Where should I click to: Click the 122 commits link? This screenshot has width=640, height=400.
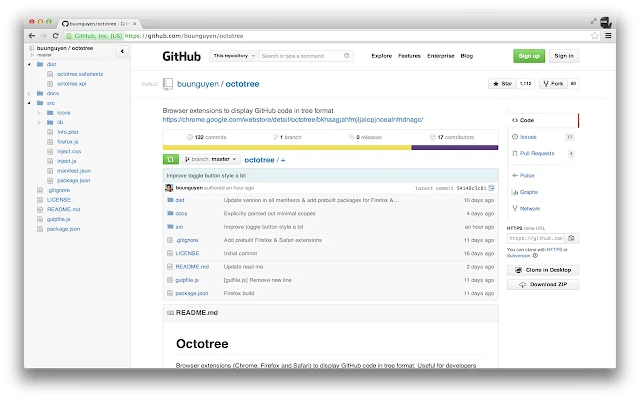(x=207, y=137)
